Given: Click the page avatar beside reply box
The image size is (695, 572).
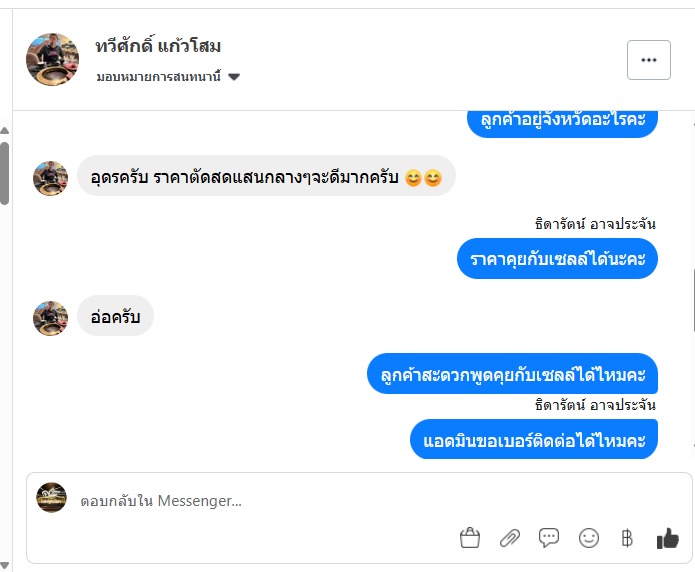Looking at the screenshot, I should pyautogui.click(x=51, y=498).
